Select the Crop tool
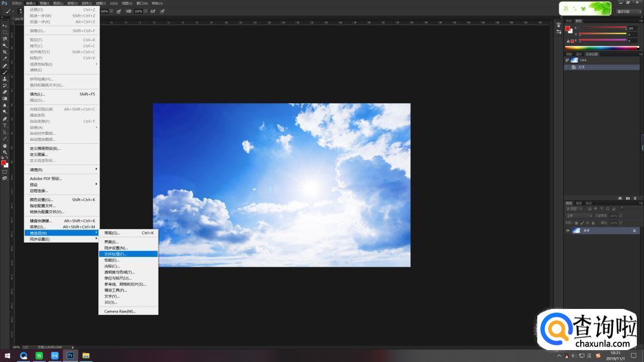 (x=5, y=52)
